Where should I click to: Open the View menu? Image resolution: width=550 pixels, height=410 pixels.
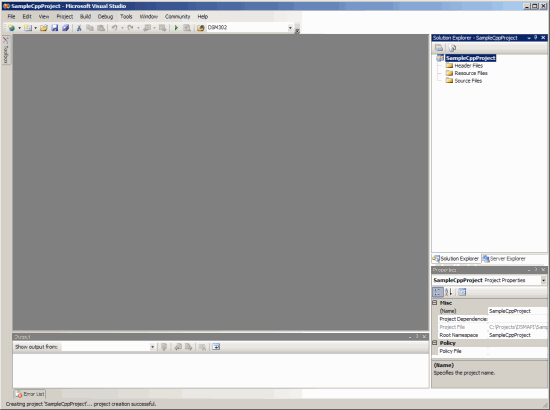tap(44, 16)
